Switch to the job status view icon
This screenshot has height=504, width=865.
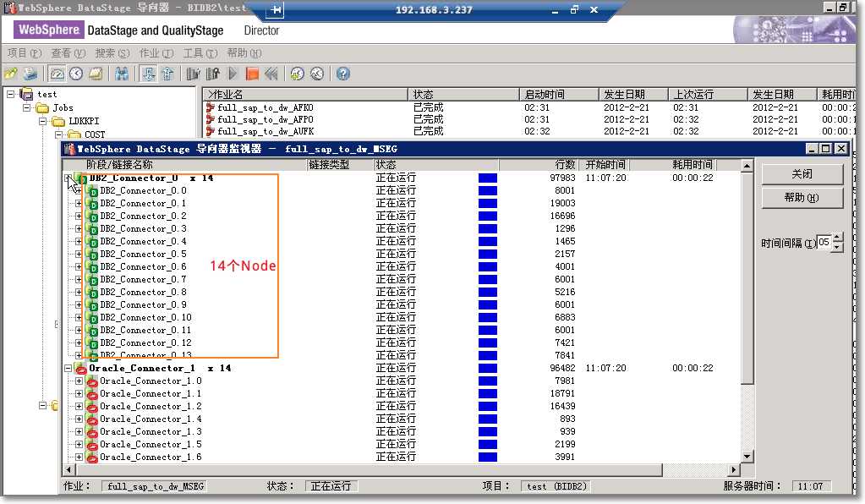[x=57, y=74]
